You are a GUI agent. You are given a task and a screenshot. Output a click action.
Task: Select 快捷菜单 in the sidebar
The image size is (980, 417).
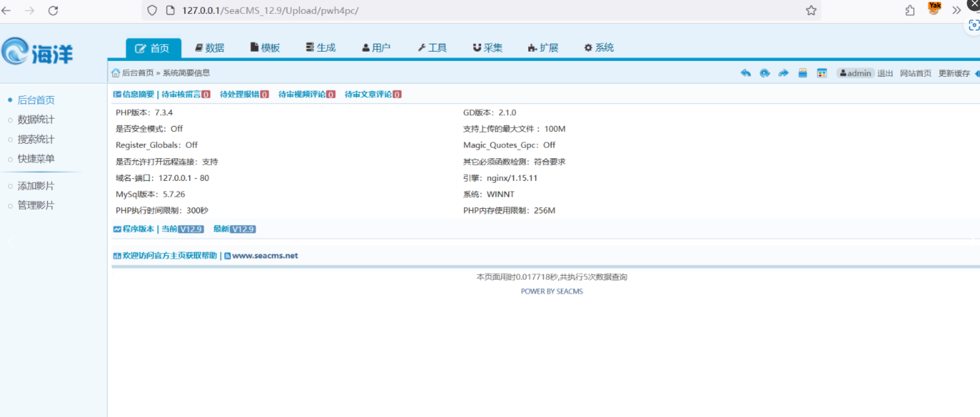36,158
